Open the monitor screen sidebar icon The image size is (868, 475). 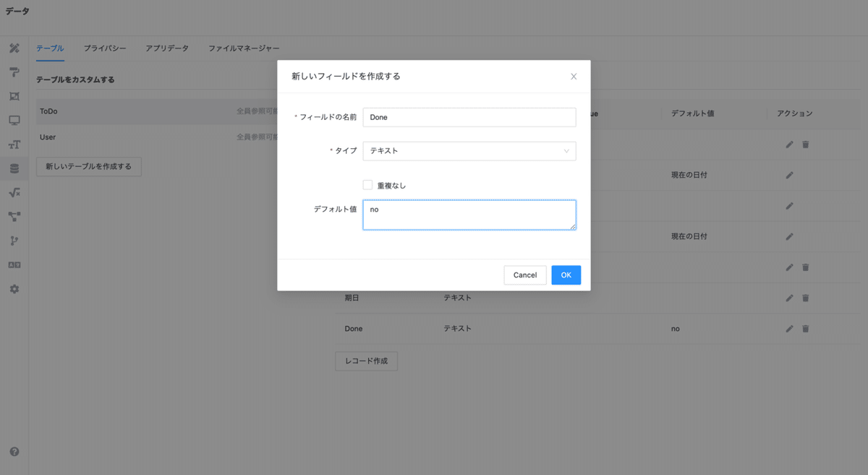[14, 121]
